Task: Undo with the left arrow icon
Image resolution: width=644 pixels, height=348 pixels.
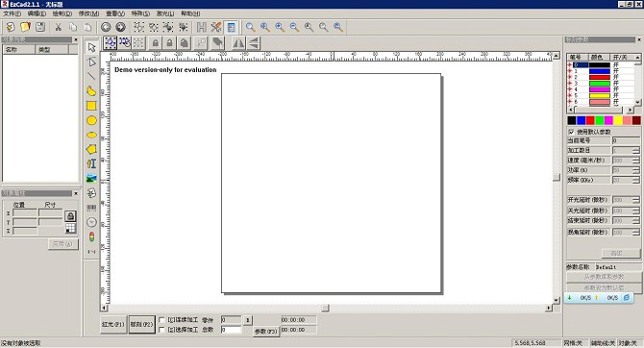Action: (106, 27)
